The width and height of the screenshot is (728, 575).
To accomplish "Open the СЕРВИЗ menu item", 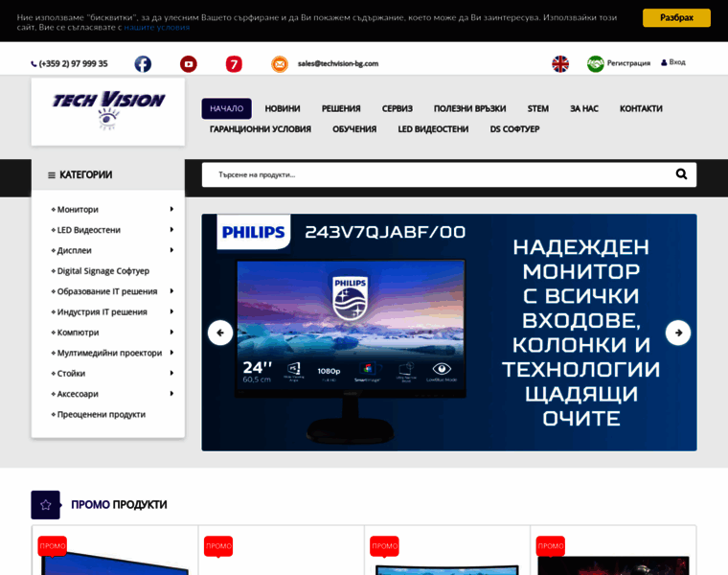I will point(397,108).
